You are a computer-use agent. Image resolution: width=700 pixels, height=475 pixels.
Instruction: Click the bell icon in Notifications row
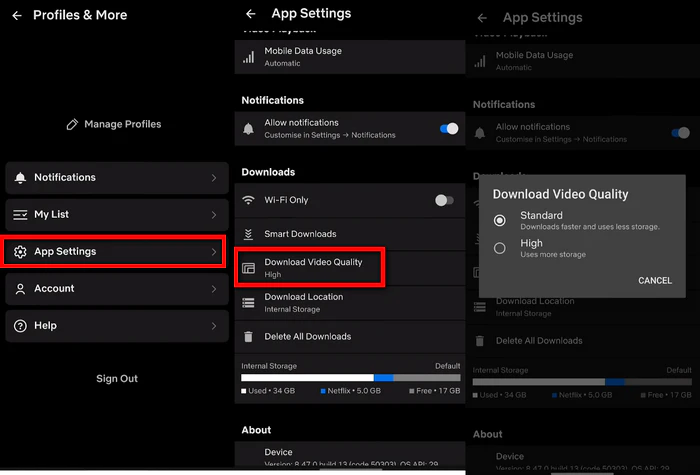[20, 178]
